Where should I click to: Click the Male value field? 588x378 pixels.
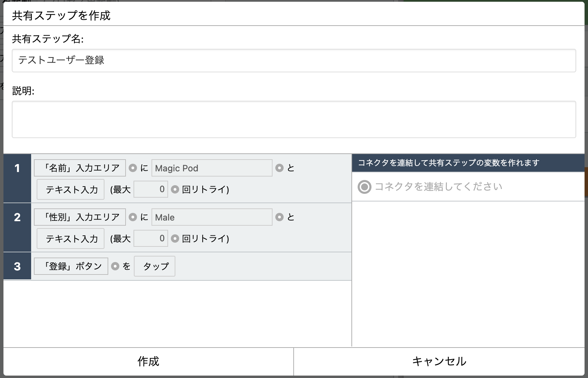coord(212,217)
